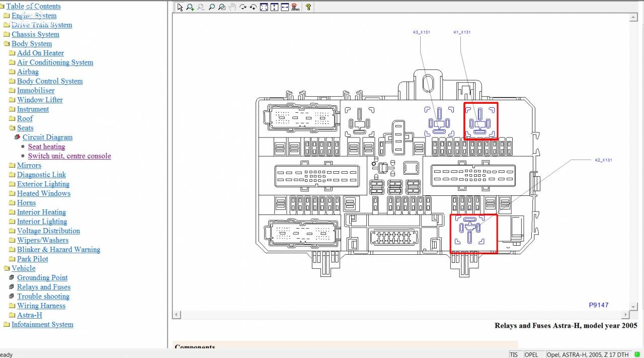
Task: Collapse the Seats folder icon
Action: (x=12, y=128)
